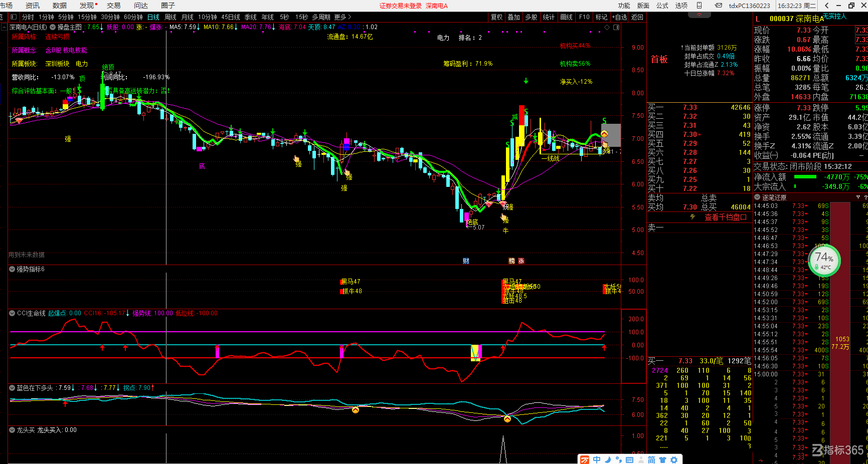Click the 榜 marker on chart bottom
The image size is (868, 464).
coord(511,261)
